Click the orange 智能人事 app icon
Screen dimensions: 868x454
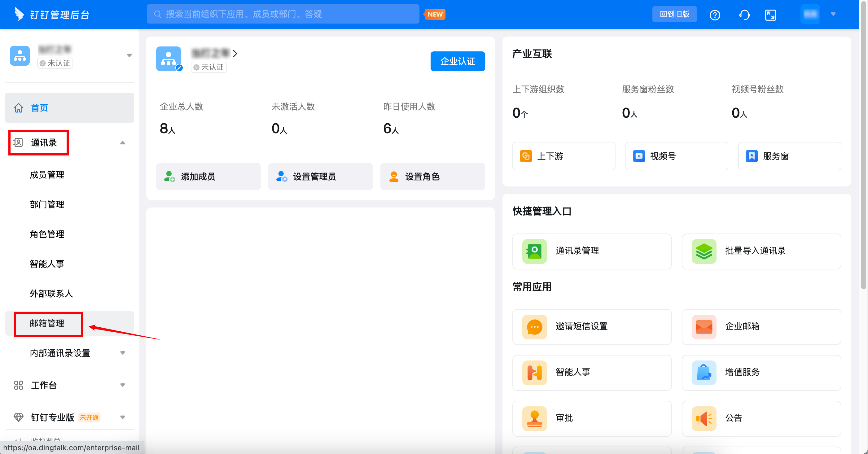click(x=534, y=373)
